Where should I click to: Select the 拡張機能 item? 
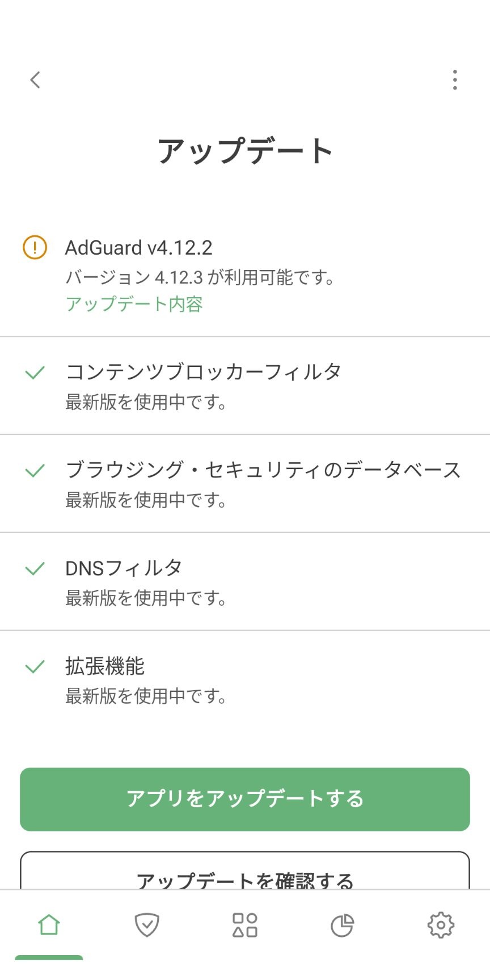click(x=245, y=679)
